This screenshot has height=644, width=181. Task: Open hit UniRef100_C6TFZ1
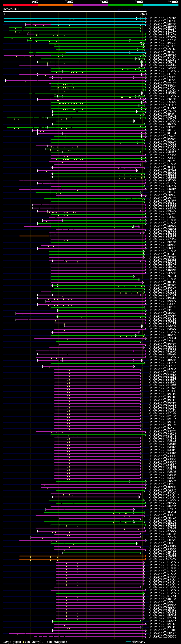tap(162, 31)
